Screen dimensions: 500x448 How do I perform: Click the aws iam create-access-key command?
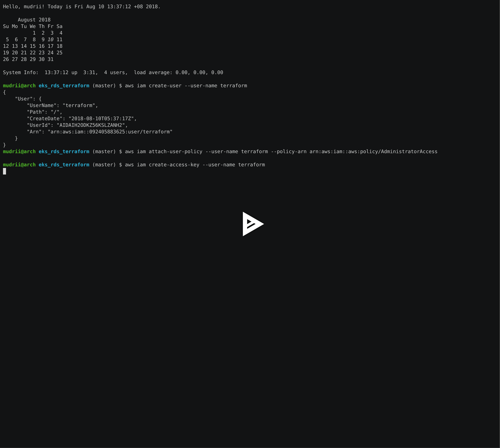[195, 164]
